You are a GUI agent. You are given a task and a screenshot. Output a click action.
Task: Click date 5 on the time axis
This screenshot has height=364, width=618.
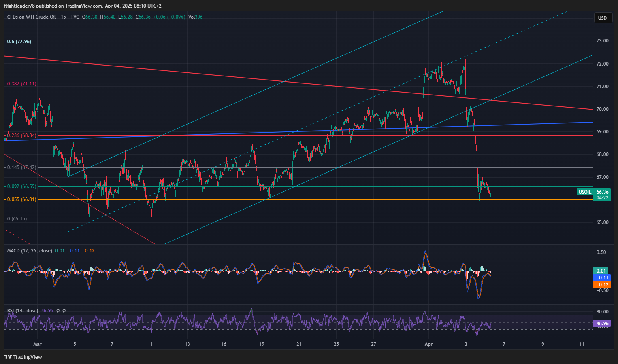click(75, 344)
